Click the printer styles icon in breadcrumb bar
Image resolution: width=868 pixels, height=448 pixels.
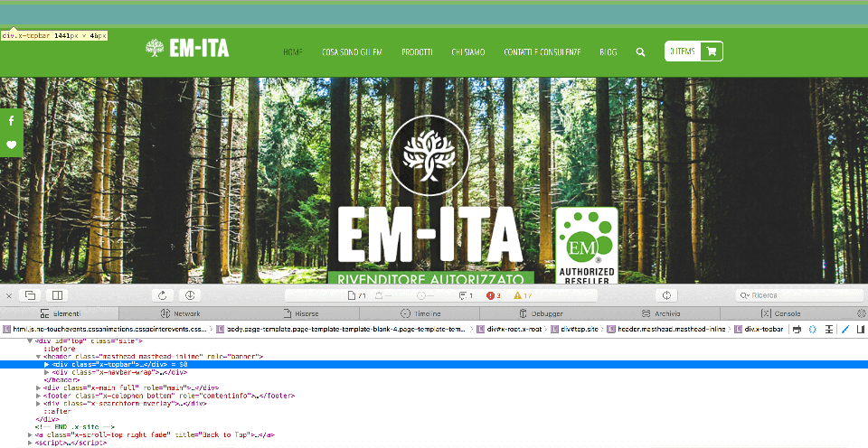[797, 329]
